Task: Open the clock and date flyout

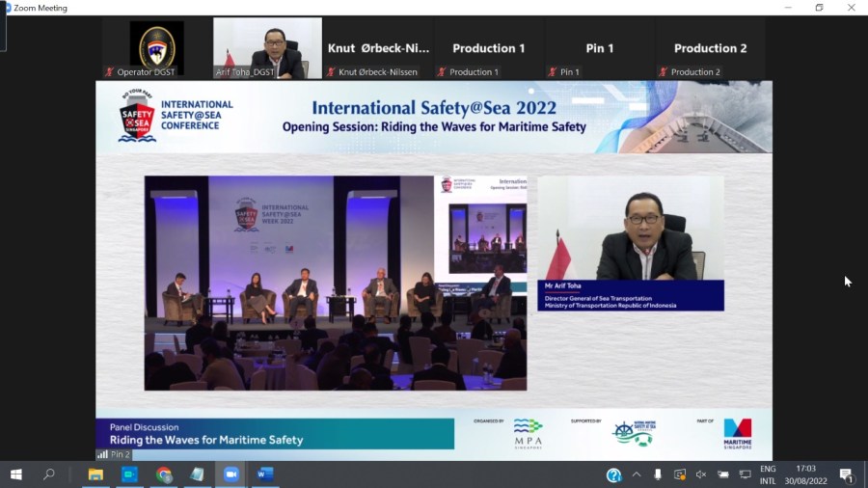Action: (x=804, y=474)
